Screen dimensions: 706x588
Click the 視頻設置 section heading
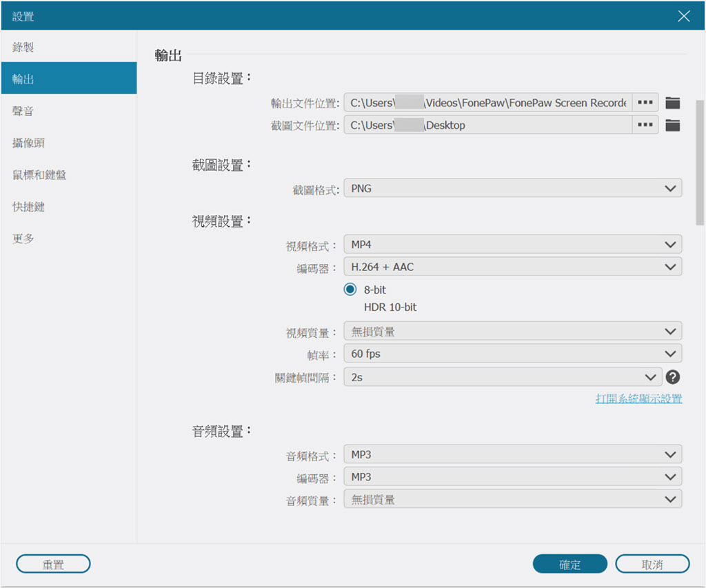point(221,221)
